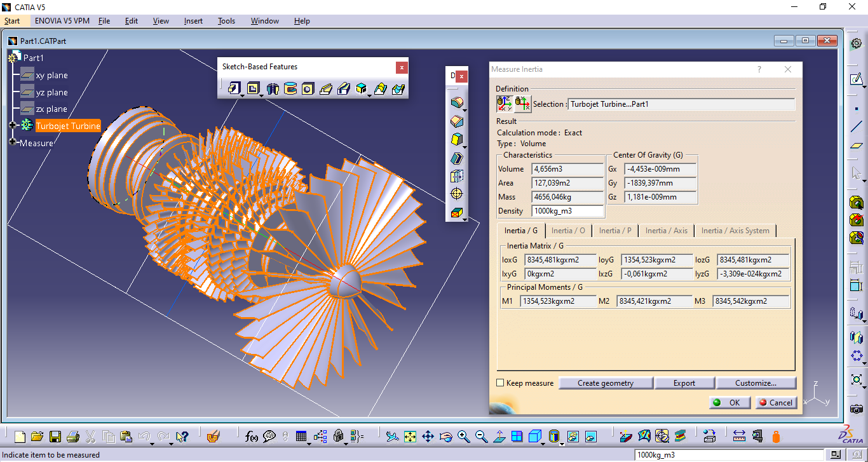Click the Thread/Tap tool icon
Viewport: 868px width, 462px height.
(x=456, y=194)
